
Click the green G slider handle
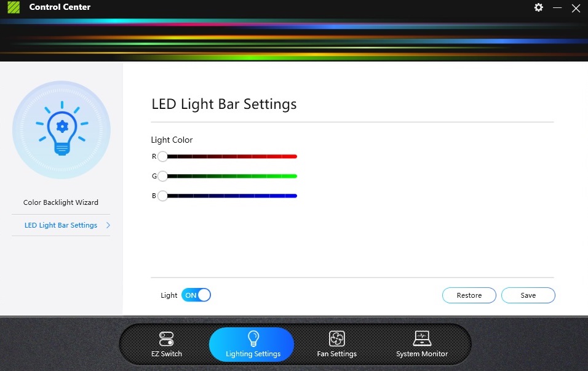162,176
